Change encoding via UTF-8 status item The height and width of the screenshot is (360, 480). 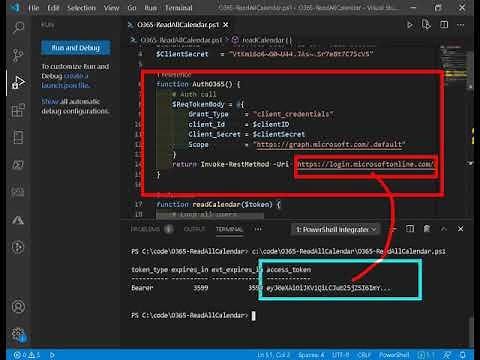[340, 355]
